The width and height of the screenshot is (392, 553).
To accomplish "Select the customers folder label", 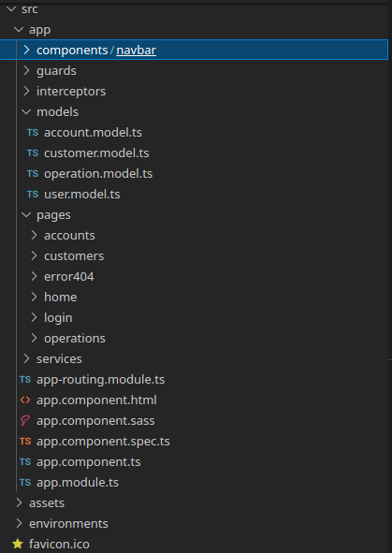I will (74, 256).
